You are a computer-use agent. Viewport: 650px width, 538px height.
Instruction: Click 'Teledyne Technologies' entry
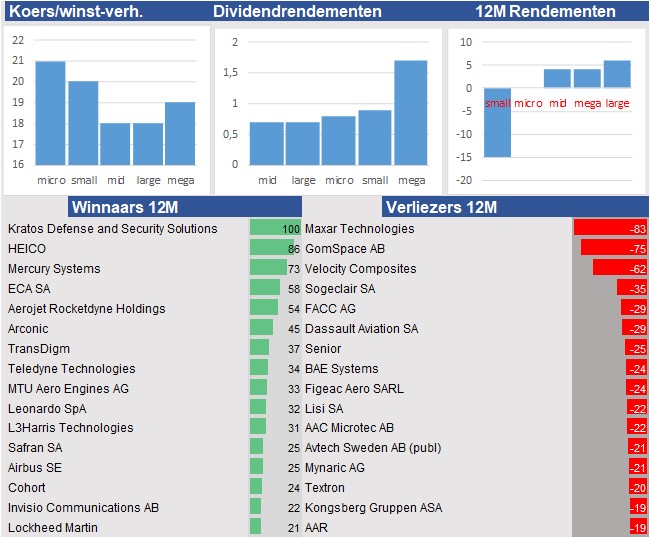pyautogui.click(x=71, y=368)
